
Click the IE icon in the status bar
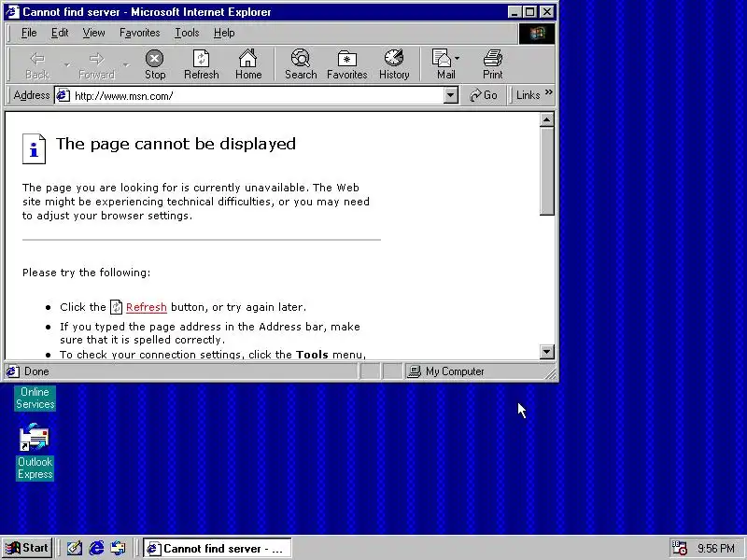[13, 371]
